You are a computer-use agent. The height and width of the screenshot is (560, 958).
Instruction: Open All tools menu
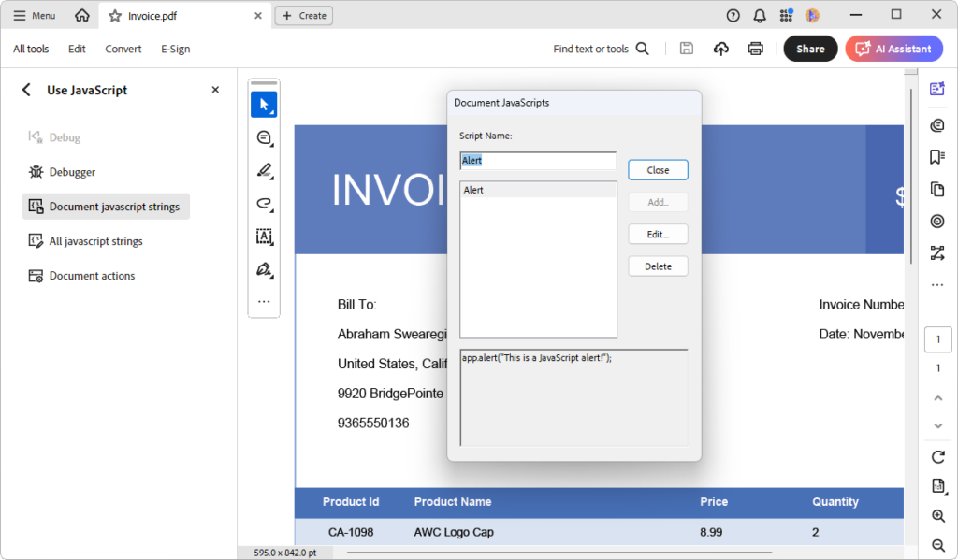(31, 49)
